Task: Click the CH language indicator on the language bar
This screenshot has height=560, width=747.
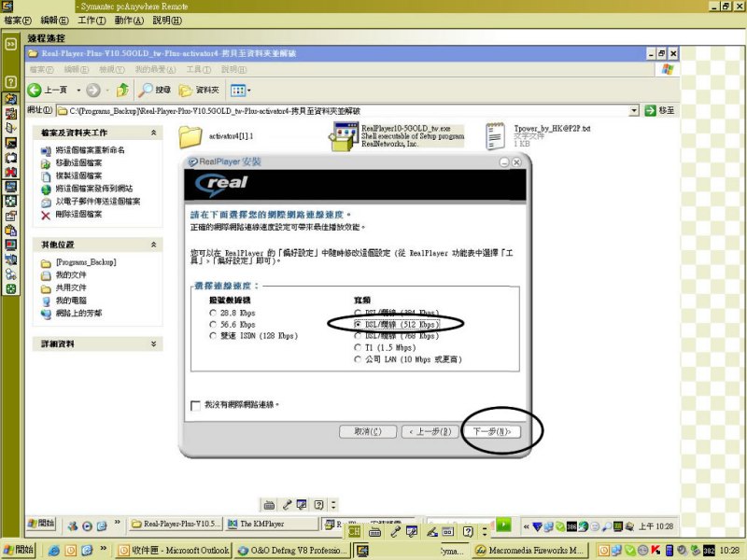Action: point(354,531)
